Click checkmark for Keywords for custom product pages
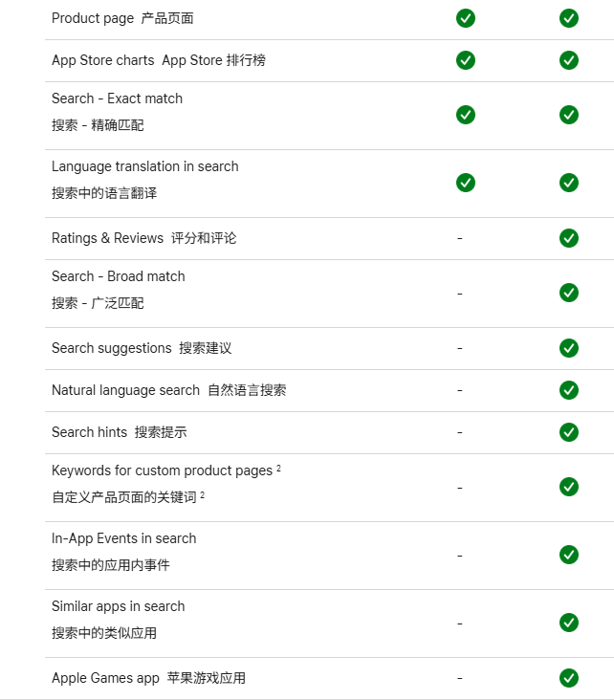Viewport: 614px width, 700px height. [569, 487]
